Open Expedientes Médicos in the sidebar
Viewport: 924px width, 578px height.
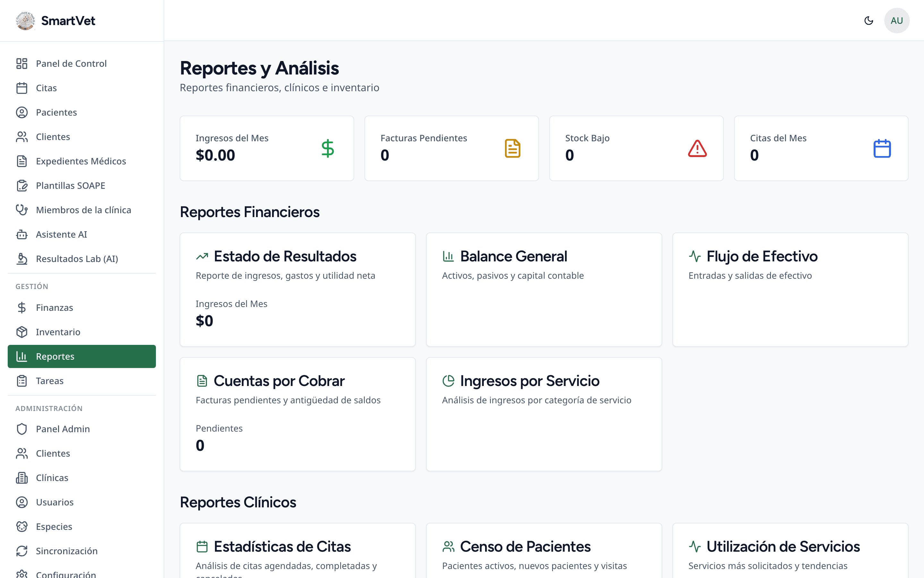(x=82, y=161)
